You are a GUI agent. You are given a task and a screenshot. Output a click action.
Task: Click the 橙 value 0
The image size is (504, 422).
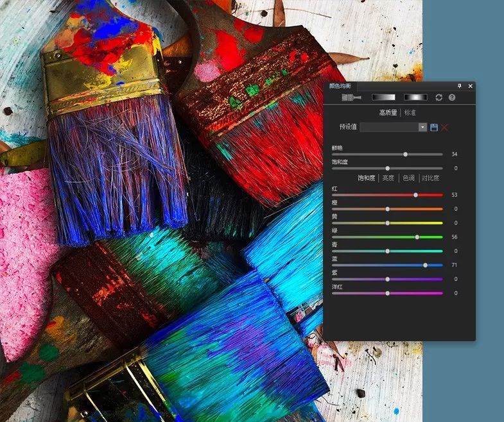coord(456,209)
